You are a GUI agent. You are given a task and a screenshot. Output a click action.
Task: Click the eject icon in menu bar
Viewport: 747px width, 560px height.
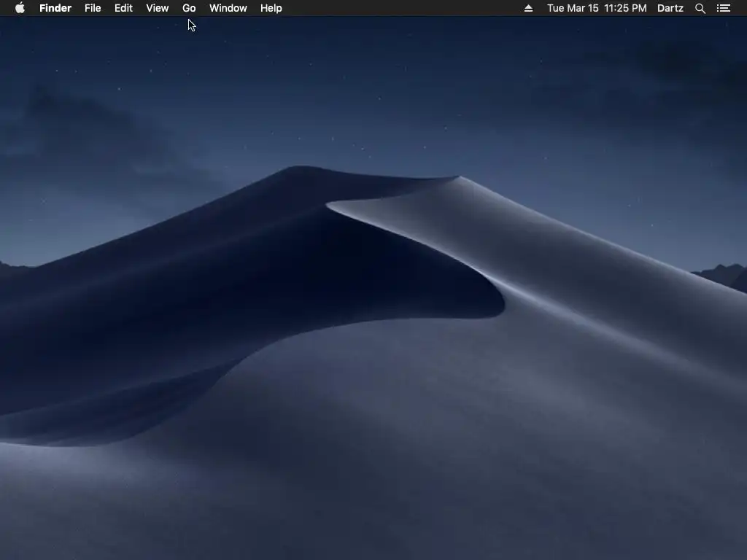point(528,8)
